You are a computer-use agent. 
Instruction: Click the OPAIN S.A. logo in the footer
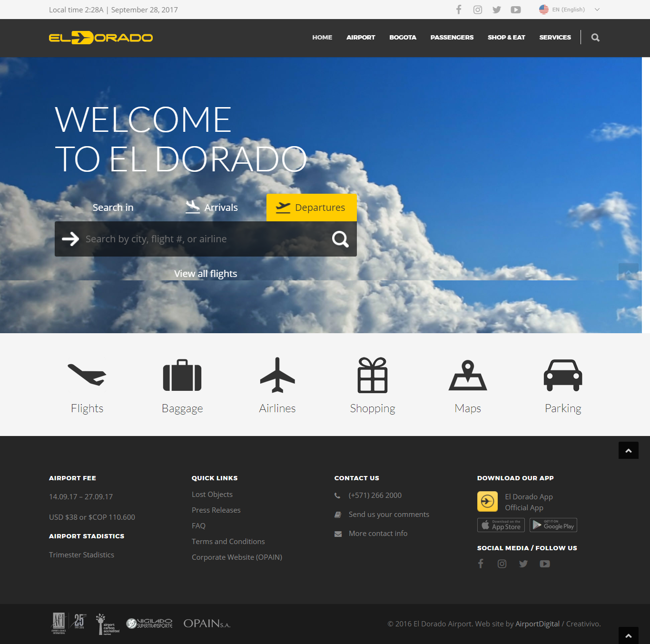[207, 624]
